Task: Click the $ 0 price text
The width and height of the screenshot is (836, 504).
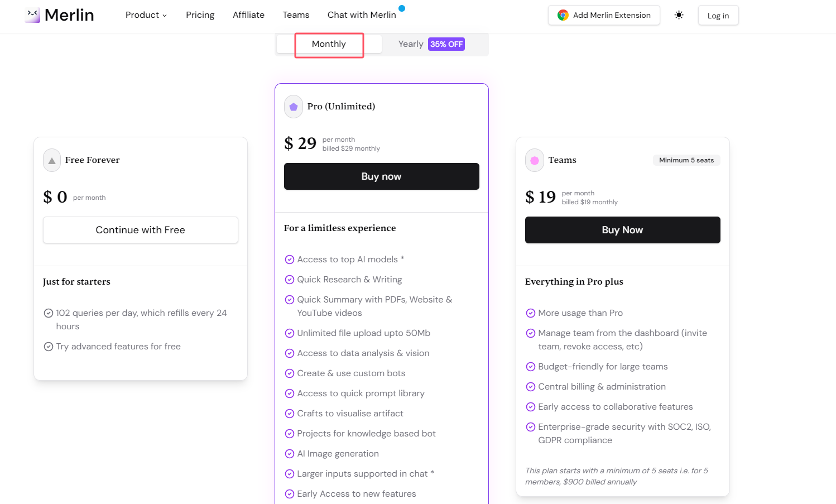Action: tap(55, 197)
